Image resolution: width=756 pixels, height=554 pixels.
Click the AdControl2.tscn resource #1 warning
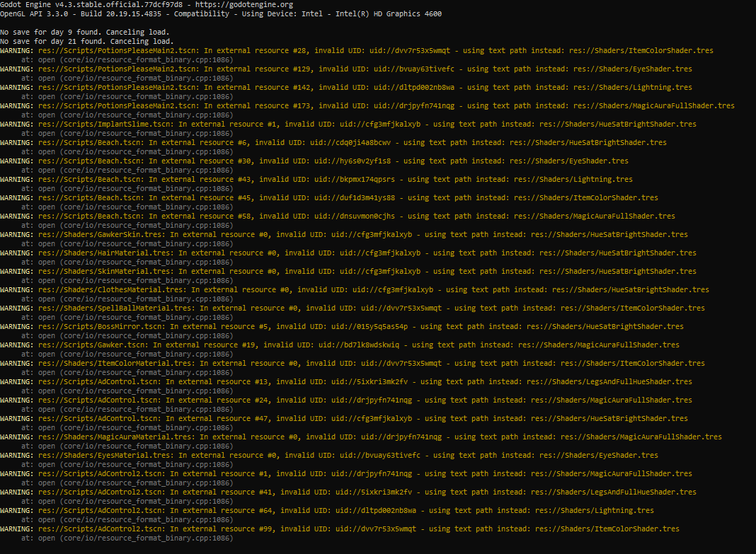coord(346,473)
